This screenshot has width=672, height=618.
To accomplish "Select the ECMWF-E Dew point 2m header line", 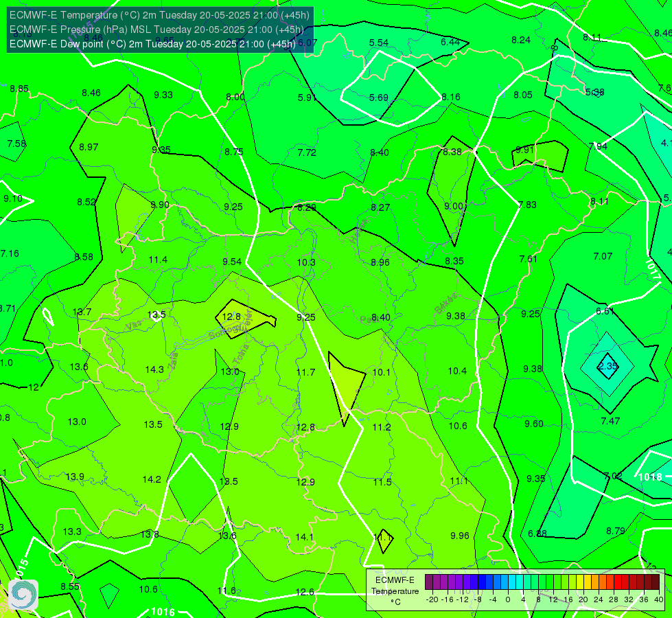I will pyautogui.click(x=152, y=44).
